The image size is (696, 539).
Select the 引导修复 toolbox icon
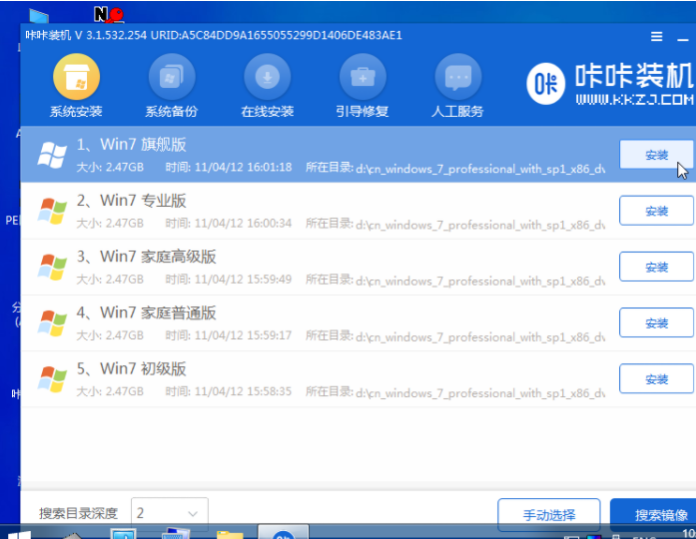[363, 77]
